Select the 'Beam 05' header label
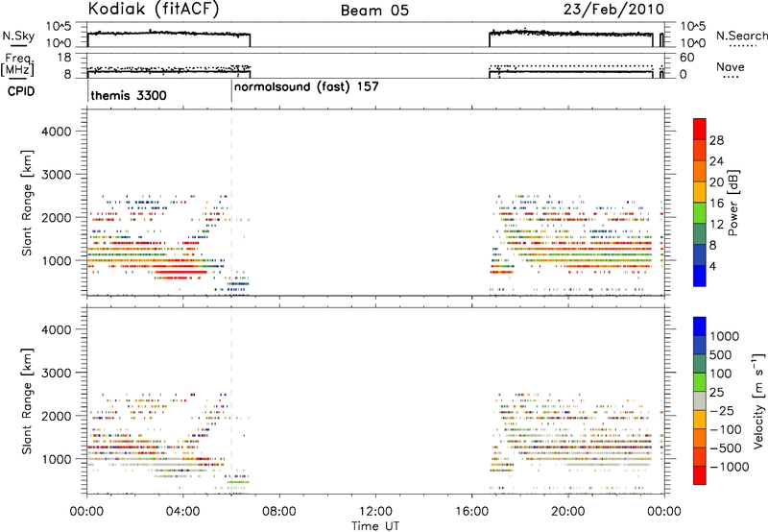 pyautogui.click(x=374, y=11)
